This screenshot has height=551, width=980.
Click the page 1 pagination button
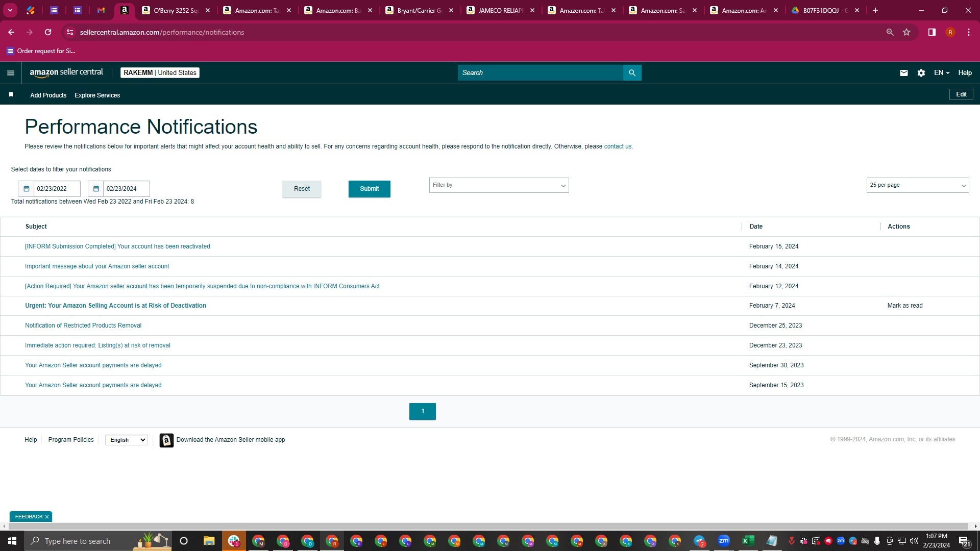tap(423, 411)
